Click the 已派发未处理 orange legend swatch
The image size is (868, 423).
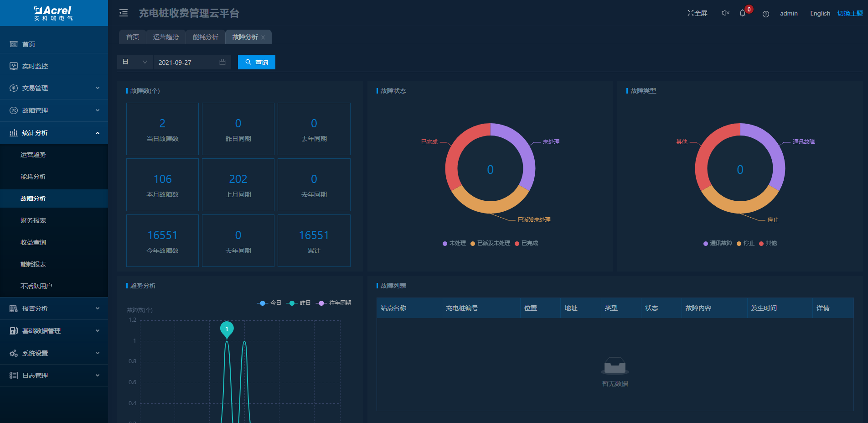[x=473, y=244]
